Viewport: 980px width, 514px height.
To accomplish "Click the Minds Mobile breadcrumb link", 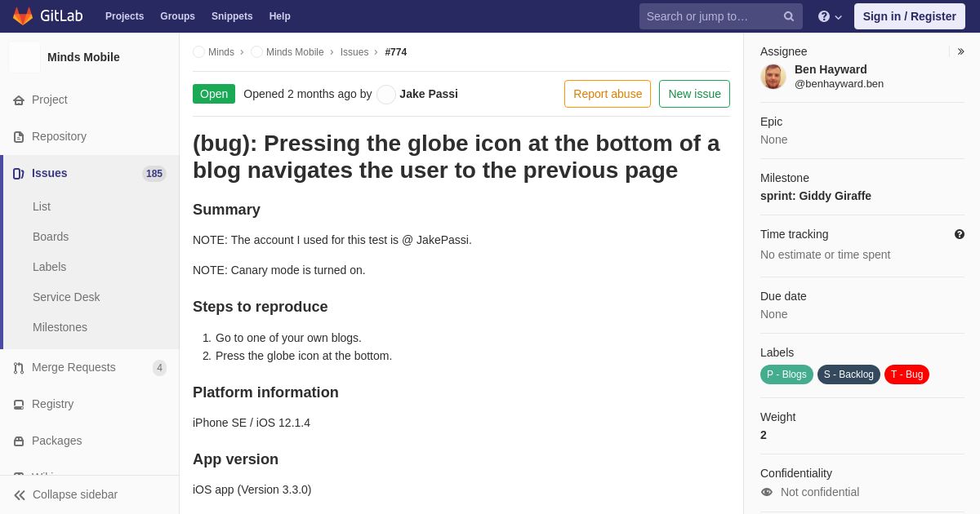I will pos(295,52).
